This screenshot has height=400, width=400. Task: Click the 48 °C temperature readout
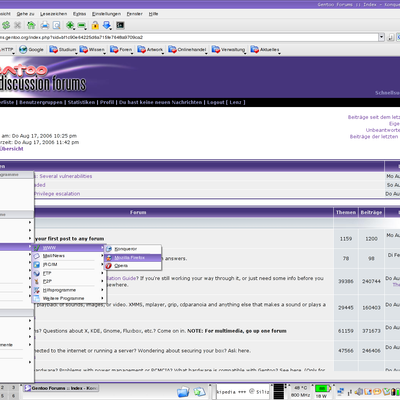point(301,388)
